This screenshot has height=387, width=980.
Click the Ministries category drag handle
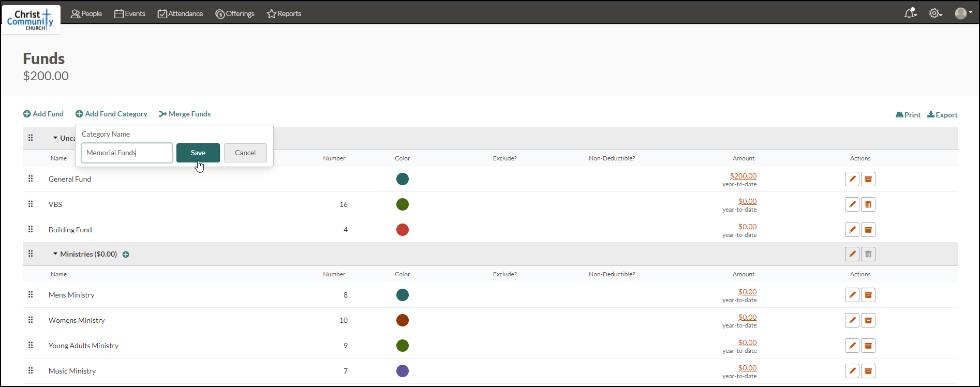pos(31,254)
